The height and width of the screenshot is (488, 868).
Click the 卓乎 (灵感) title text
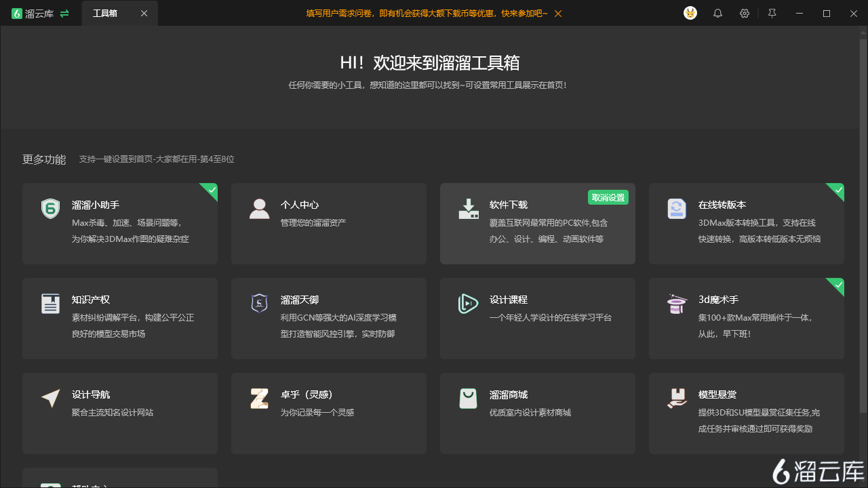pyautogui.click(x=307, y=394)
